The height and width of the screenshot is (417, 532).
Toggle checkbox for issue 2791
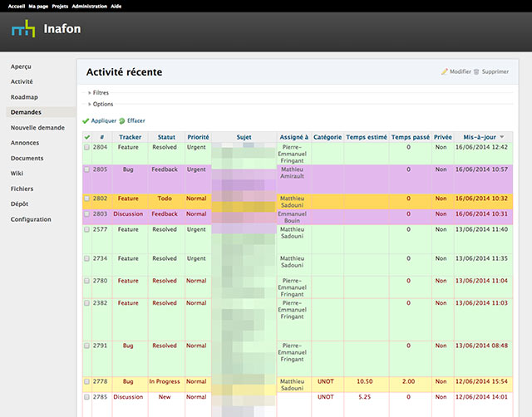pos(86,346)
